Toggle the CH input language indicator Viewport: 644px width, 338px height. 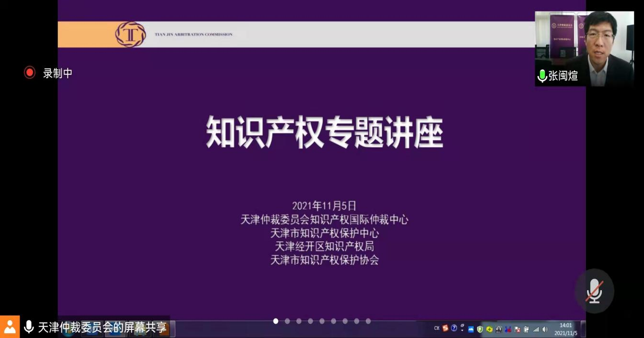tap(437, 328)
